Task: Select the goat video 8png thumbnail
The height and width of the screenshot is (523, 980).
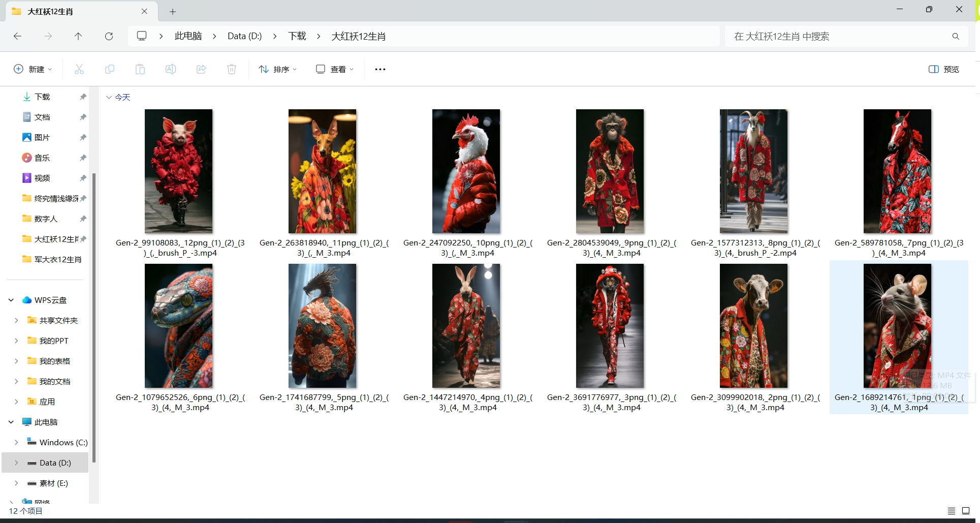Action: point(753,171)
